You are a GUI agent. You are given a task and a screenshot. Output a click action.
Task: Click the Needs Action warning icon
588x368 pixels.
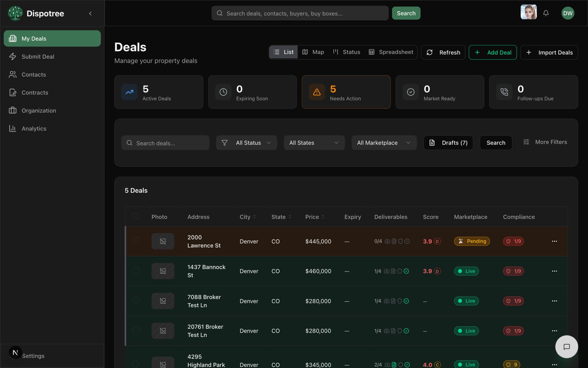click(317, 92)
